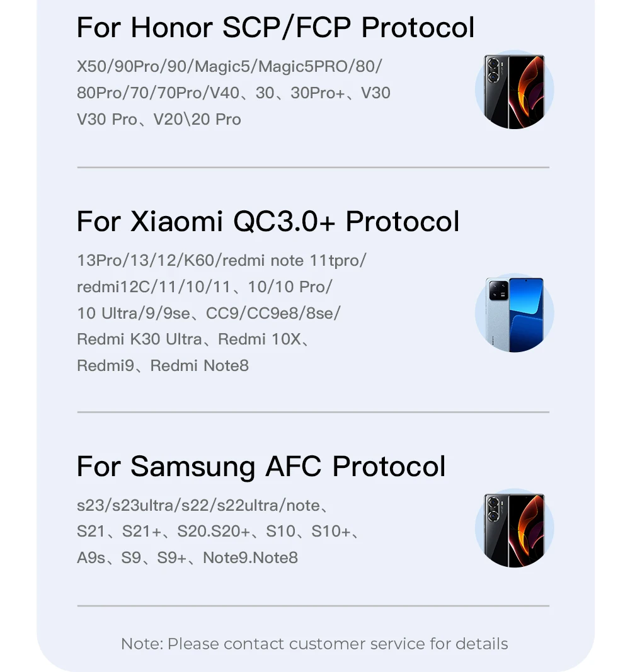
Task: Click the "A9s、S9、S9+、Note9.Note8" line
Action: click(187, 558)
